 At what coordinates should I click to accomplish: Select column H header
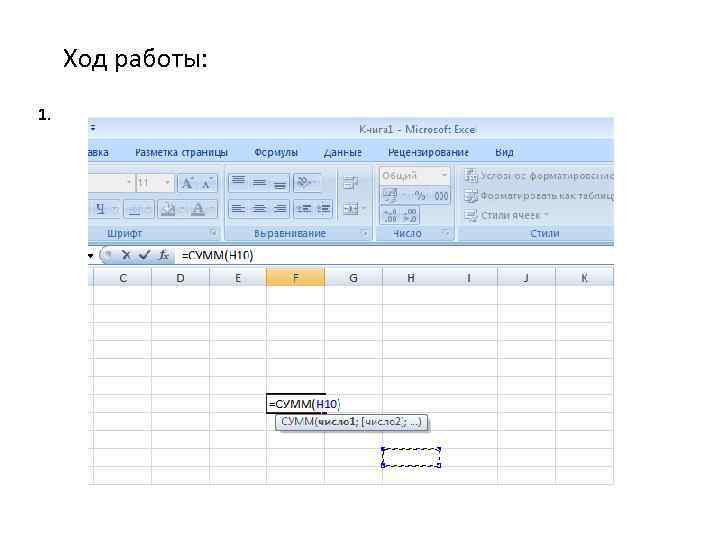pos(411,278)
